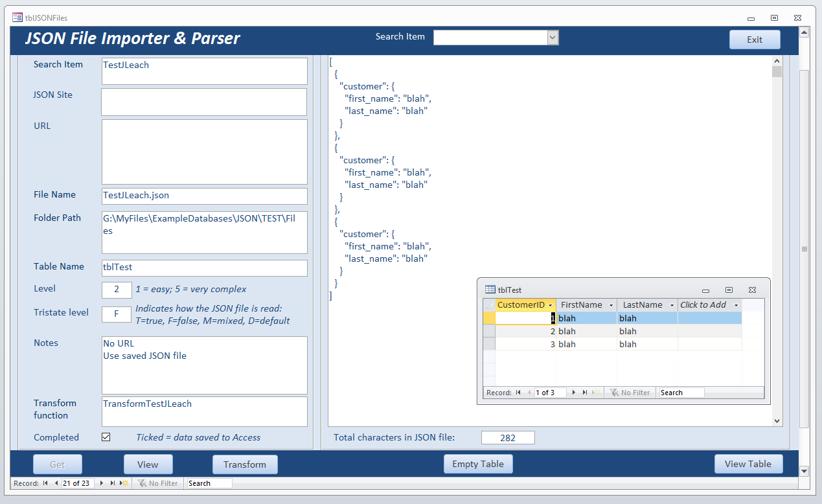Select CustomerID cell with value 3
822x504 pixels.
coord(525,344)
